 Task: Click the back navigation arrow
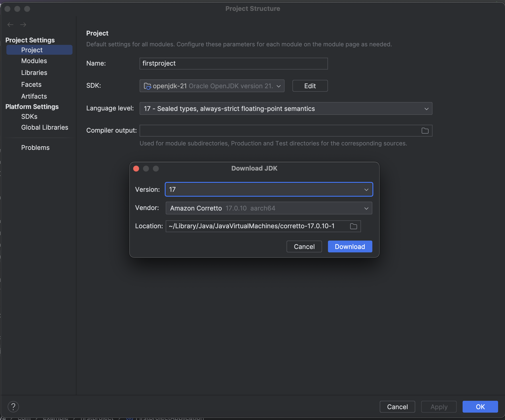tap(10, 25)
